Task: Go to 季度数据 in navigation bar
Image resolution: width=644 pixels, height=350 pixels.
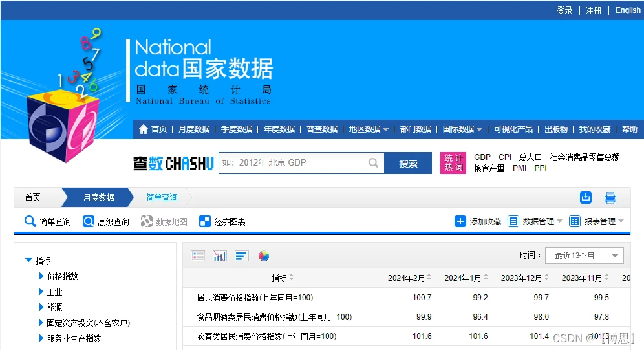Action: pos(237,129)
